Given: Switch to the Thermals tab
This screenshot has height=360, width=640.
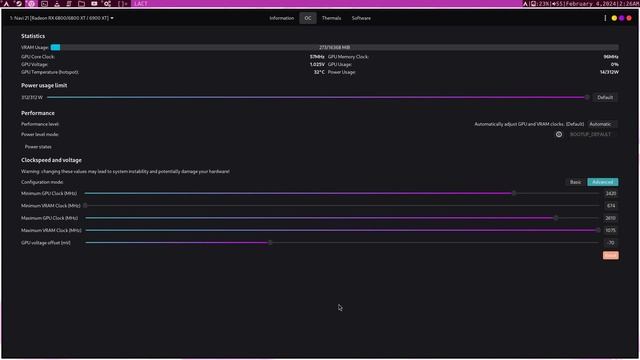Looking at the screenshot, I should click(331, 18).
